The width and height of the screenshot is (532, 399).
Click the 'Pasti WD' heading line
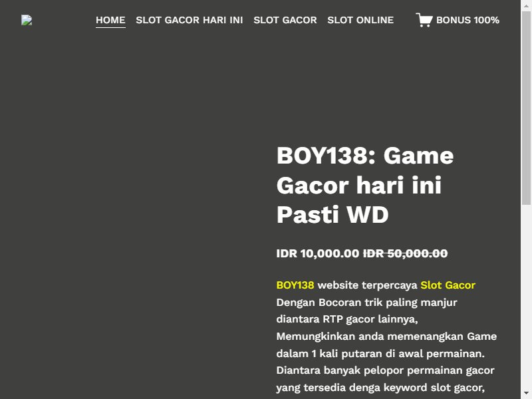pyautogui.click(x=332, y=214)
